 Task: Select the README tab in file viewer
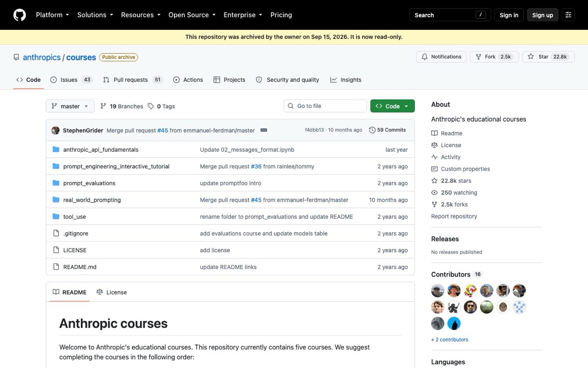(x=70, y=292)
